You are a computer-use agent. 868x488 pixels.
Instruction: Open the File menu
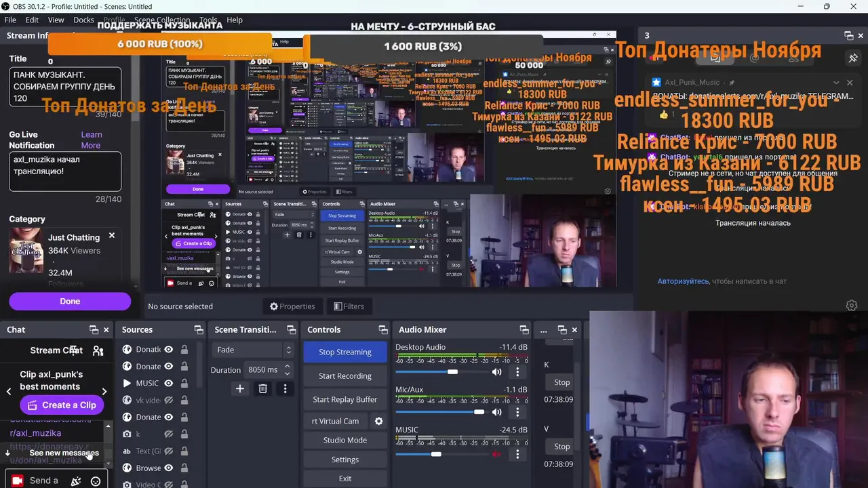click(x=10, y=20)
